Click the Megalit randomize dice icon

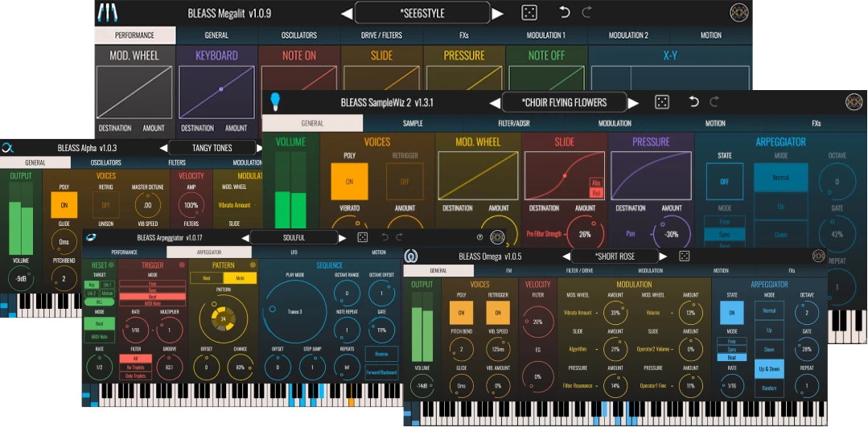[x=529, y=13]
